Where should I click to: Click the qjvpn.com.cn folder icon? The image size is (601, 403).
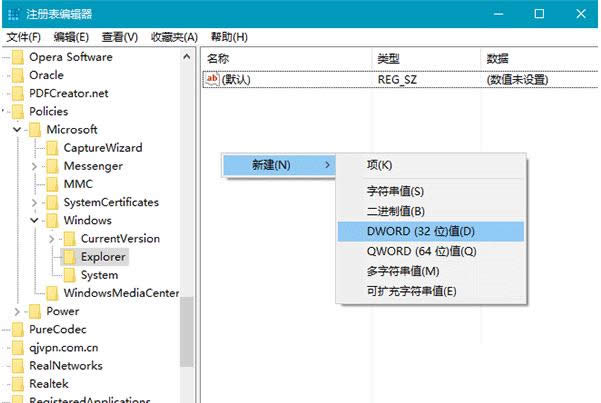[18, 348]
